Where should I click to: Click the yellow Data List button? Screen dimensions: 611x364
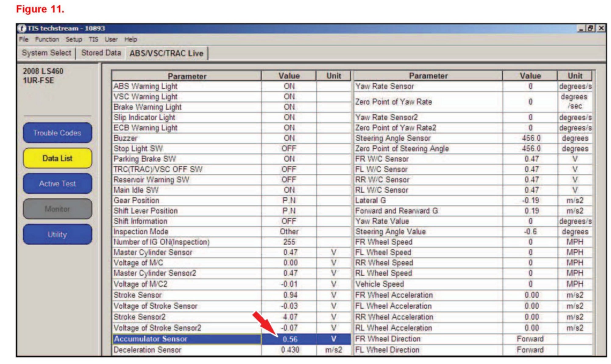click(57, 158)
